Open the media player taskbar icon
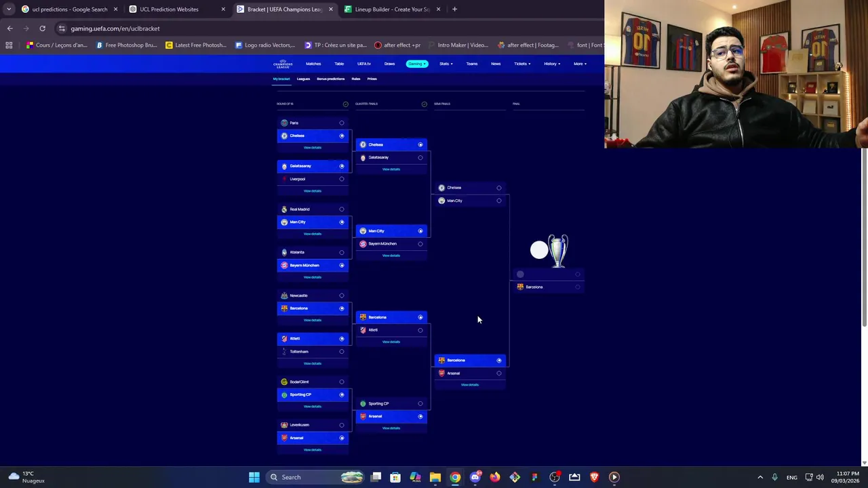868x488 pixels. tap(614, 477)
